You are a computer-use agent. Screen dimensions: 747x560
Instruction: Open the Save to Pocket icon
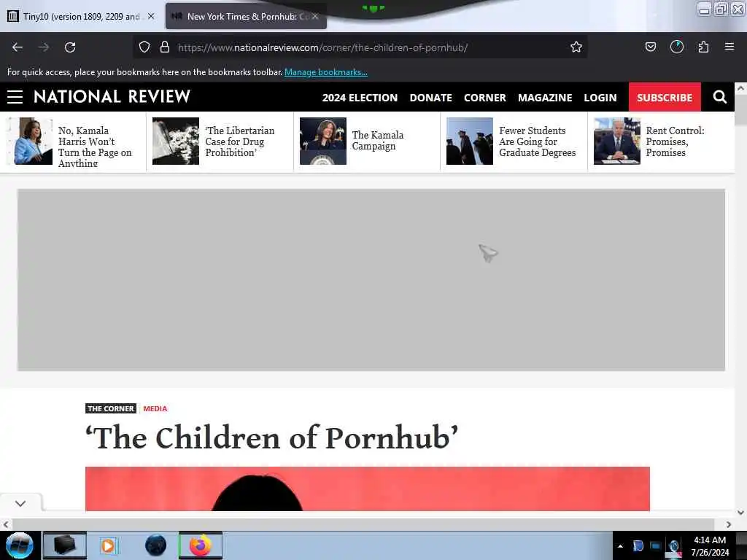point(650,47)
